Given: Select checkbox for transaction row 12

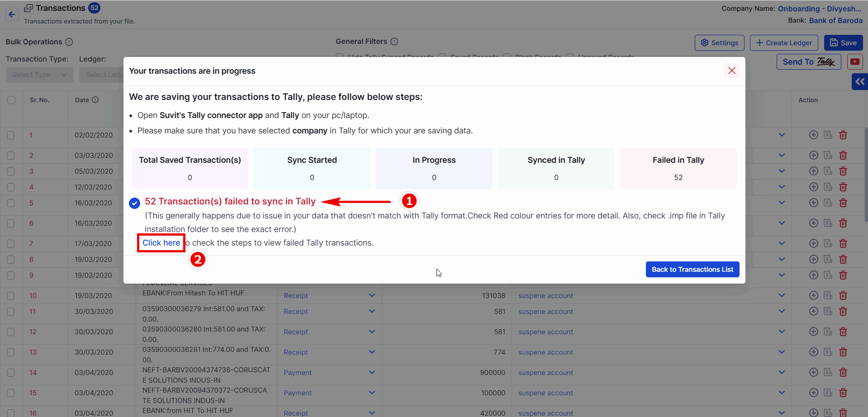Looking at the screenshot, I should point(11,332).
